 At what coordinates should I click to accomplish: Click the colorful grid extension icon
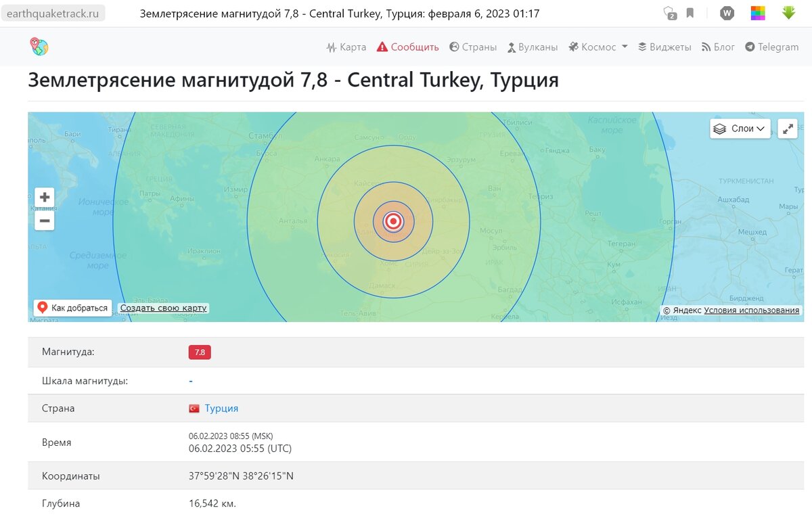[759, 12]
